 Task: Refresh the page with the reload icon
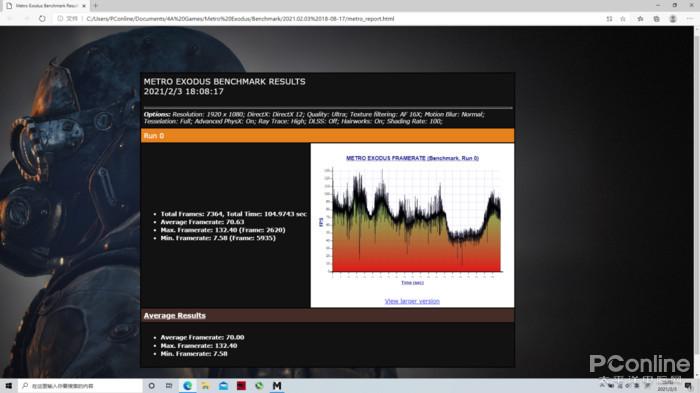point(42,19)
